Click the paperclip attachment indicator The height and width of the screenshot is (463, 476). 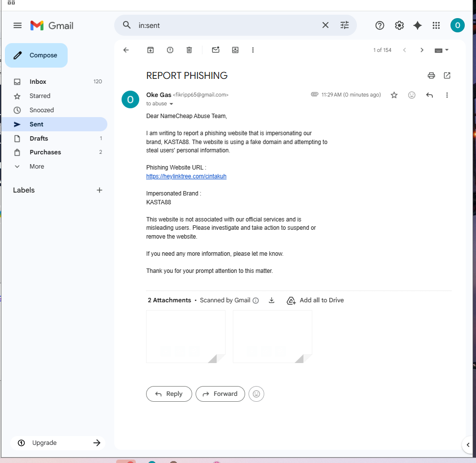point(315,95)
